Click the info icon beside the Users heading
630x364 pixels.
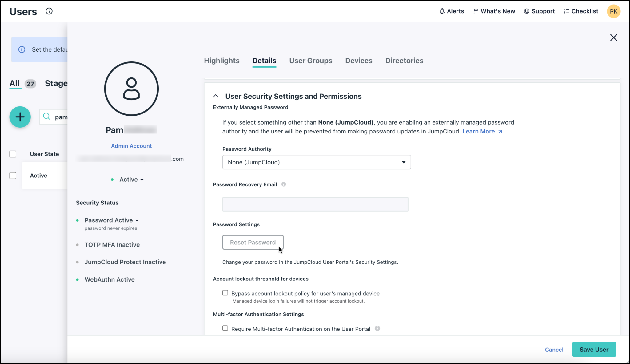(x=48, y=11)
